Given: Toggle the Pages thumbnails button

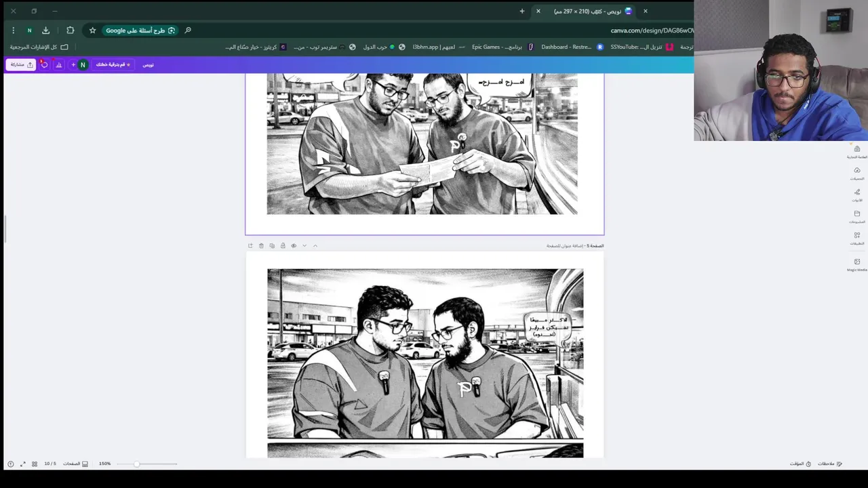Looking at the screenshot, I should pos(75,464).
